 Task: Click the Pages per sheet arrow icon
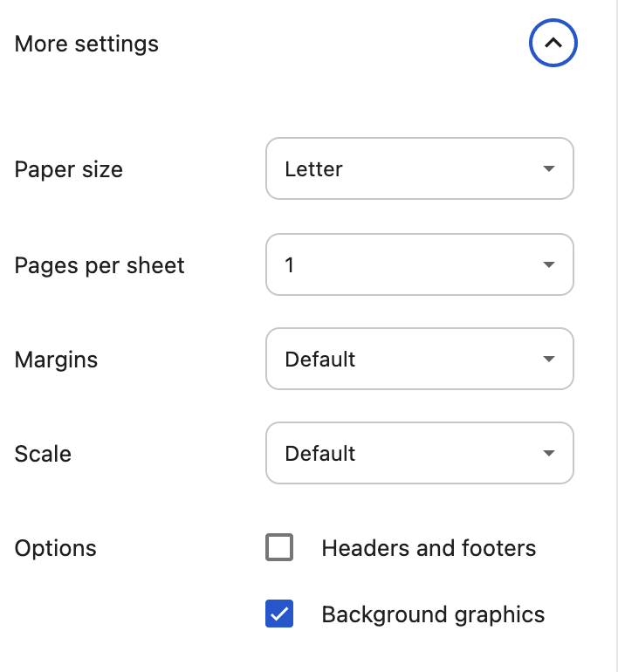click(x=548, y=264)
